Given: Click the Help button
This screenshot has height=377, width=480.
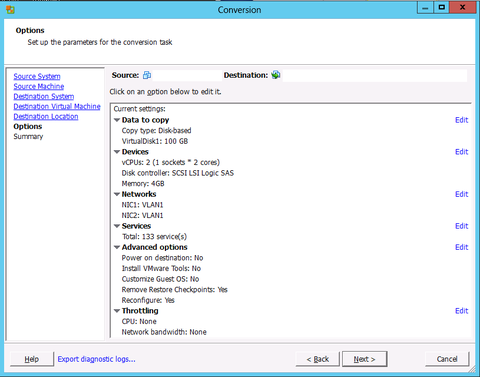Looking at the screenshot, I should coord(32,359).
